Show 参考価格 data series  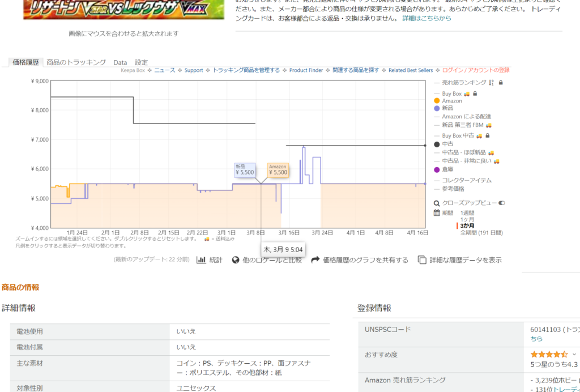(x=453, y=189)
